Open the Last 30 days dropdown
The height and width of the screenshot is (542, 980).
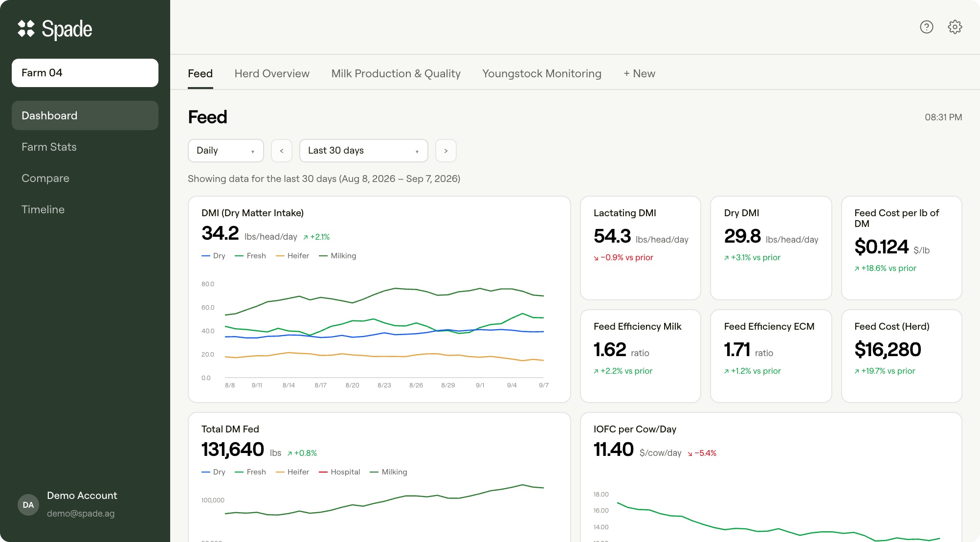coord(364,151)
